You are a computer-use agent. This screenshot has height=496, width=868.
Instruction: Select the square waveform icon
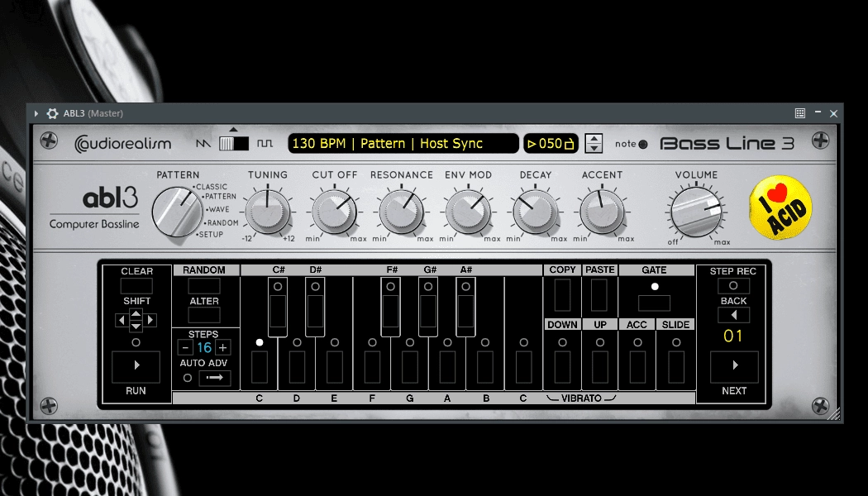click(265, 143)
